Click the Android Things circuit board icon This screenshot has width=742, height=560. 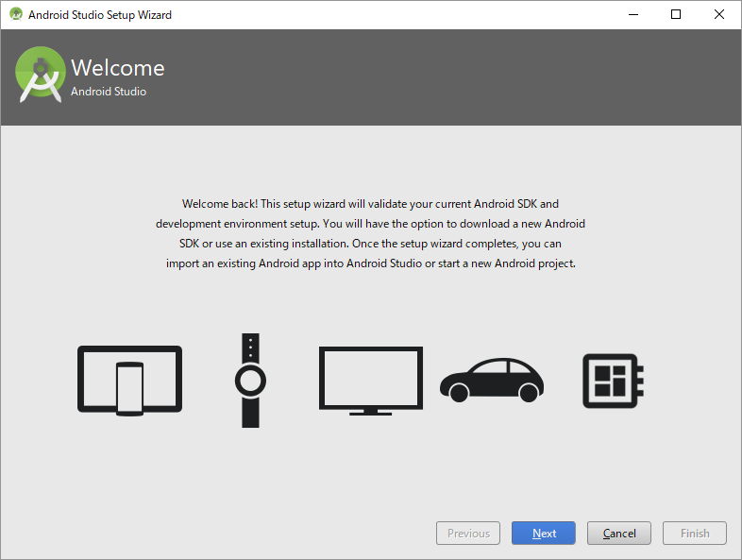[x=612, y=381]
